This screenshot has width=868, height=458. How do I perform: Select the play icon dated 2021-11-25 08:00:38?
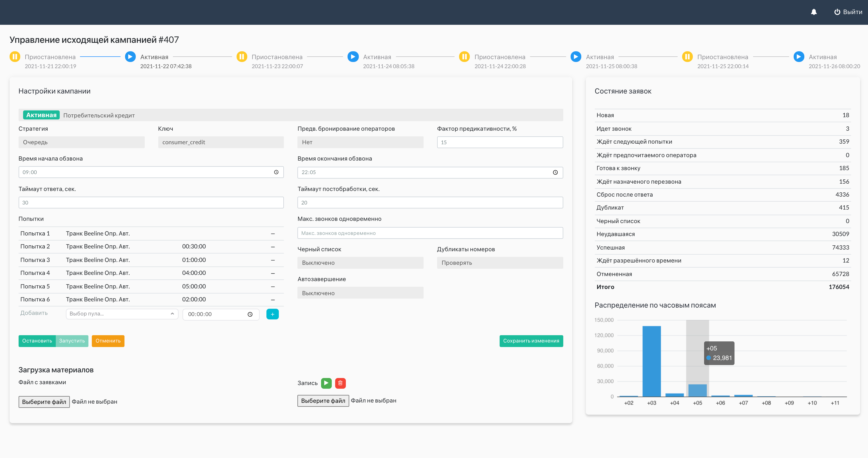pos(576,56)
